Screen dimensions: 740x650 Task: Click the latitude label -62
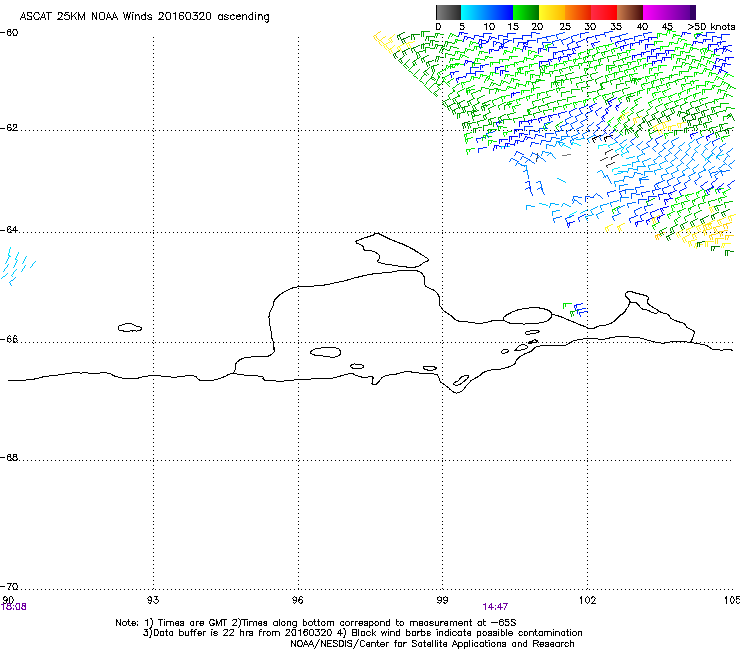(9, 128)
